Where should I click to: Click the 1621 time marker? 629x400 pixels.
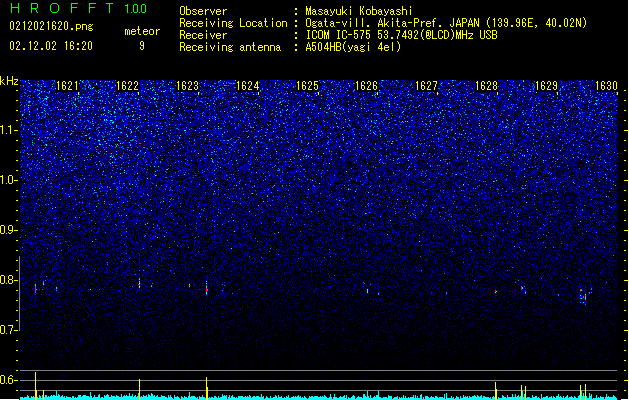pos(67,86)
